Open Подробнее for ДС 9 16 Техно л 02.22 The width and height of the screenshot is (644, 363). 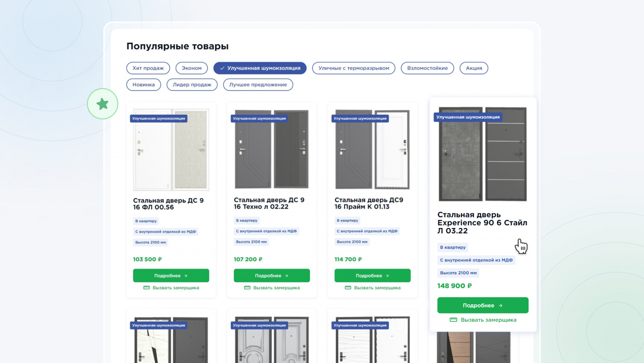click(x=272, y=276)
